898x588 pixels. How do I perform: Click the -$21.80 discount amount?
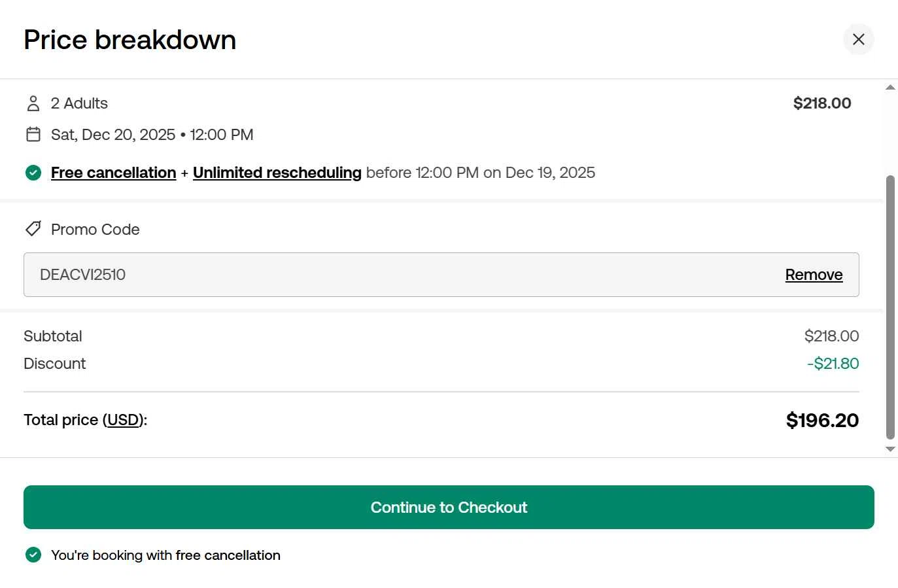(x=833, y=364)
